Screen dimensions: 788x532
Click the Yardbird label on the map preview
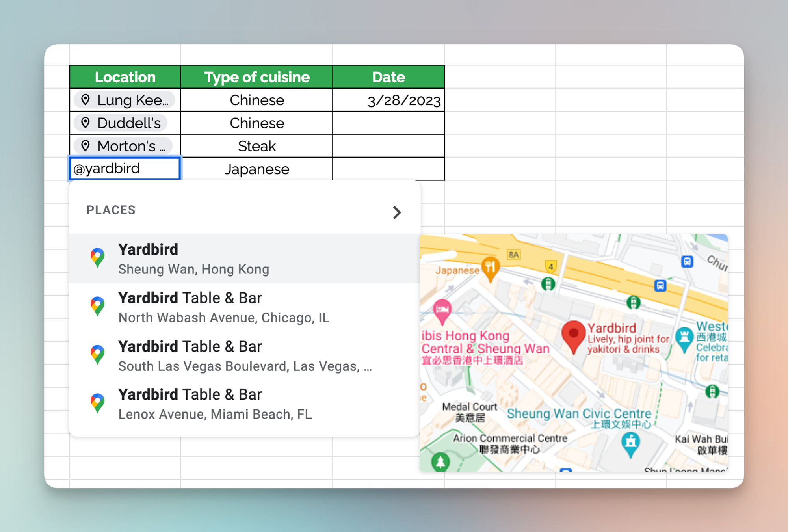(x=612, y=328)
